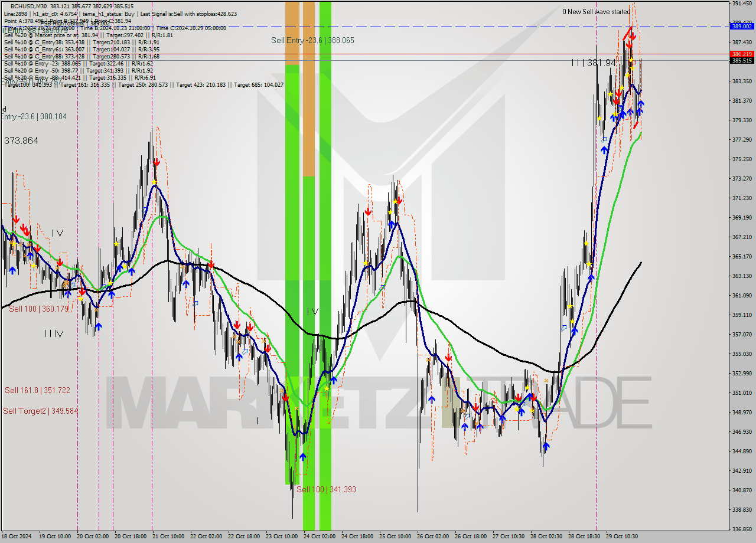The width and height of the screenshot is (756, 543).
Task: Click the 'Sell %20 @ Market price' line
Action: 89,35
